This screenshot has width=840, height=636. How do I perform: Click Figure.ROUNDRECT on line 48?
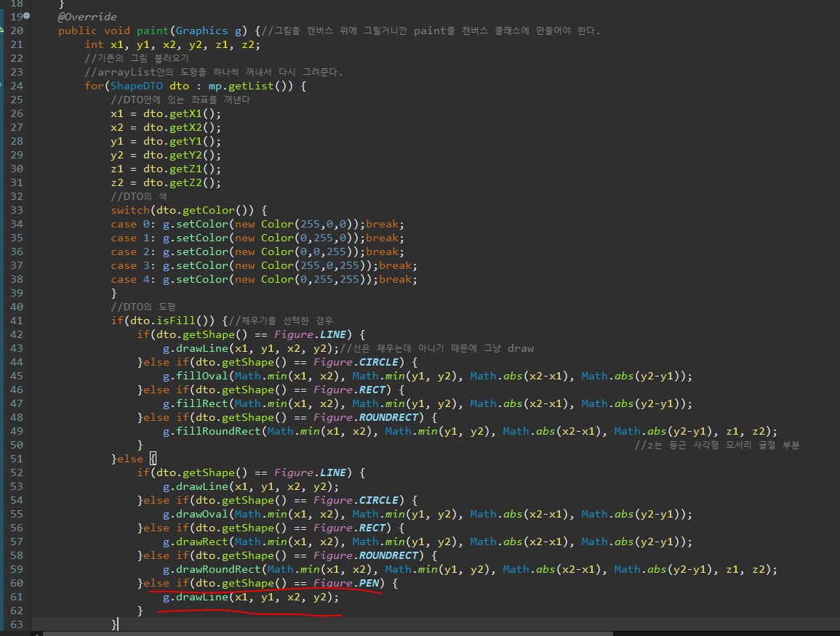pos(365,417)
